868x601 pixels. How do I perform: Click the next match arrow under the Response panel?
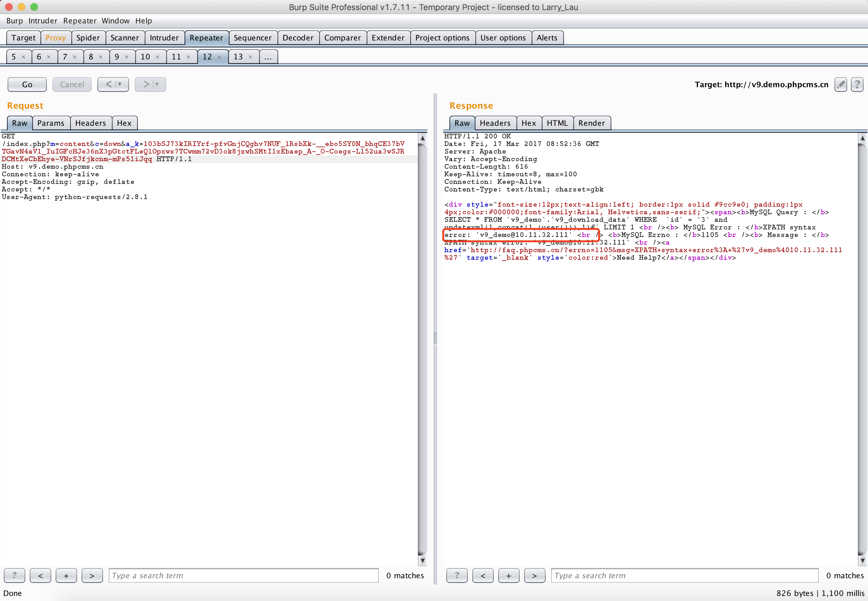click(x=535, y=575)
